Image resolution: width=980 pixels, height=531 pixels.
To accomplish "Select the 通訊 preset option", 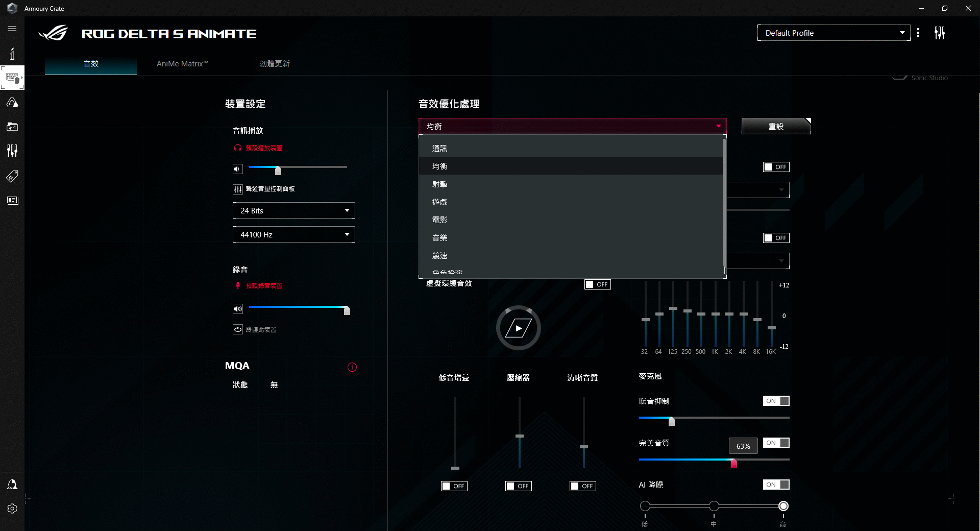I will pos(571,148).
